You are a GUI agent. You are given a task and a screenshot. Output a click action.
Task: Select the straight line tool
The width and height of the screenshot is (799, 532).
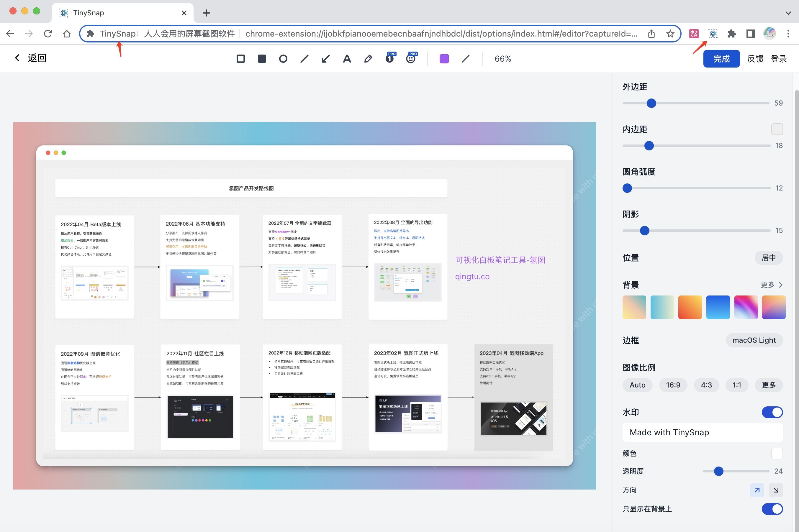(304, 59)
